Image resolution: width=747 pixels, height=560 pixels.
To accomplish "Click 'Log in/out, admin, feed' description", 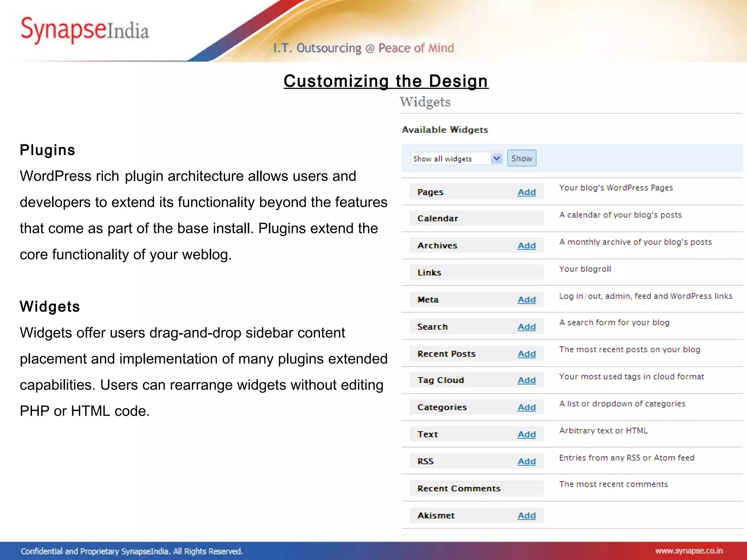I will tap(646, 296).
